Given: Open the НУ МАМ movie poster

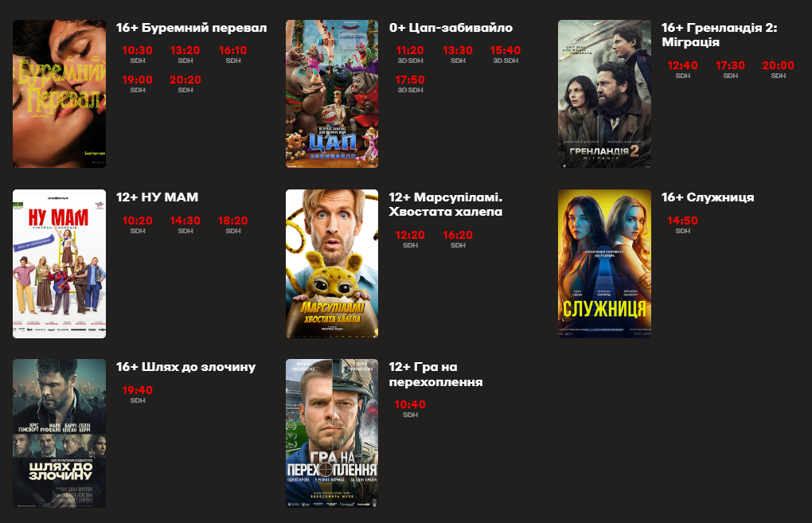Looking at the screenshot, I should point(59,263).
